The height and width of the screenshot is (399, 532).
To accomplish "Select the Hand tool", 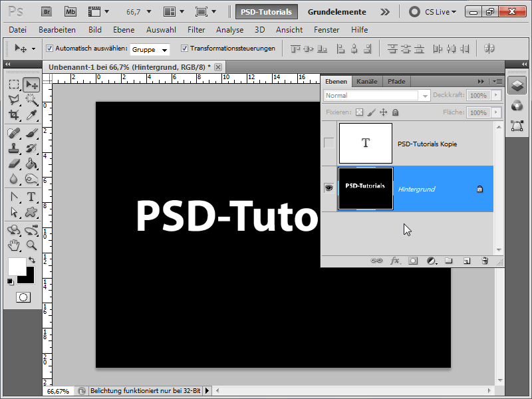I will 13,245.
